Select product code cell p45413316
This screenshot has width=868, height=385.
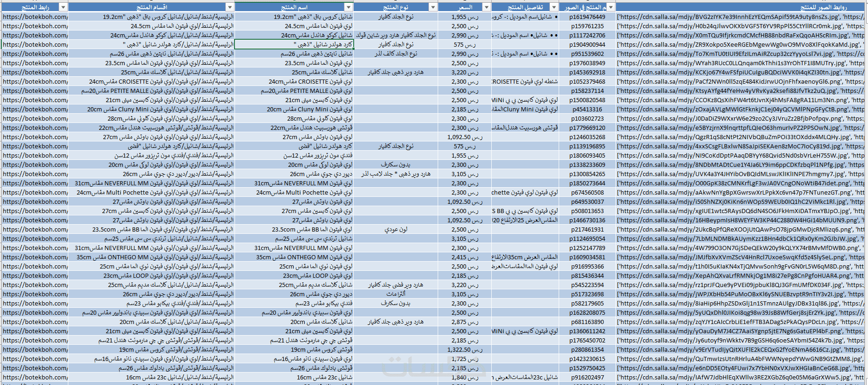coord(587,109)
